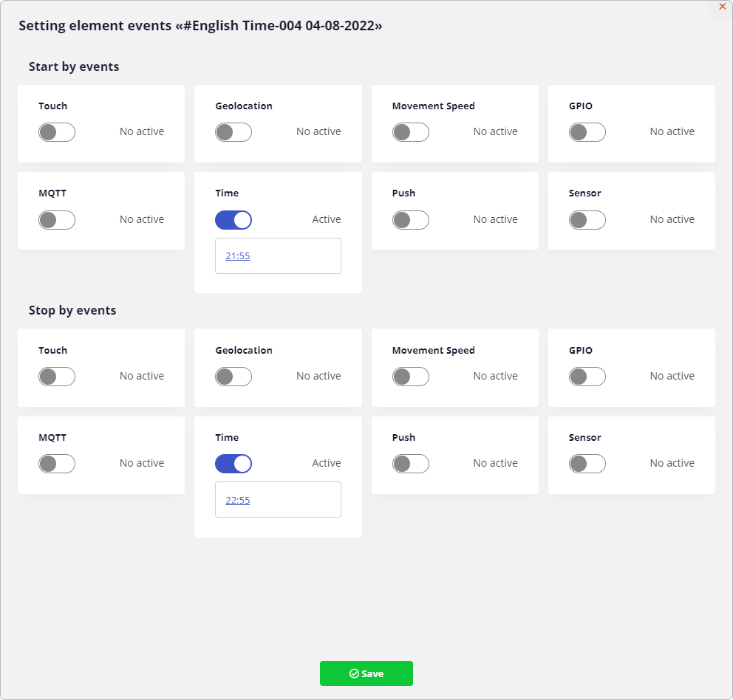Close the event settings dialog
The image size is (733, 700).
722,7
